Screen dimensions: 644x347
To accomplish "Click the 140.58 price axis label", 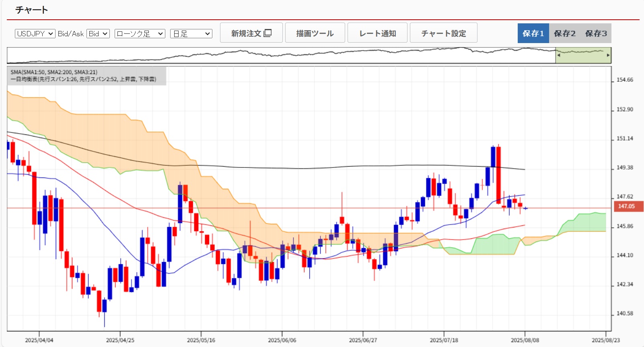I will 625,313.
